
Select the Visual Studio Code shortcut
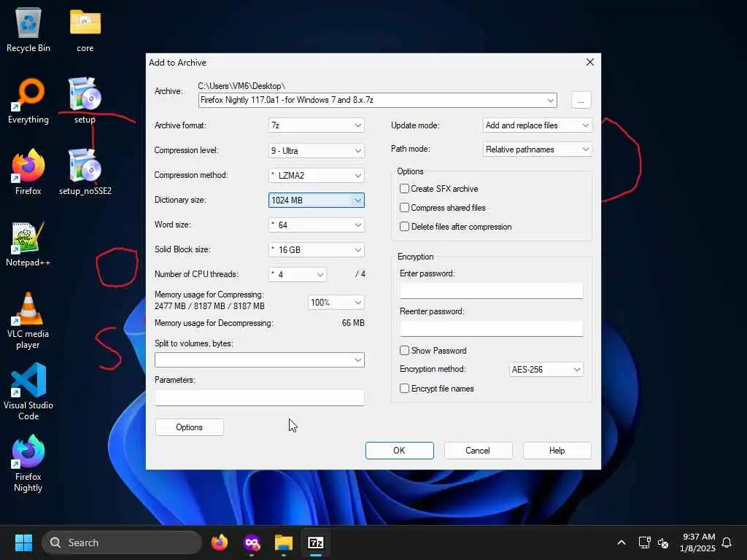pos(28,392)
